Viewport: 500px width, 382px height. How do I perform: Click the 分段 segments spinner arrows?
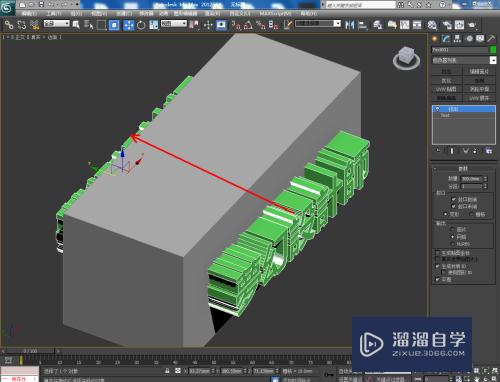(485, 186)
